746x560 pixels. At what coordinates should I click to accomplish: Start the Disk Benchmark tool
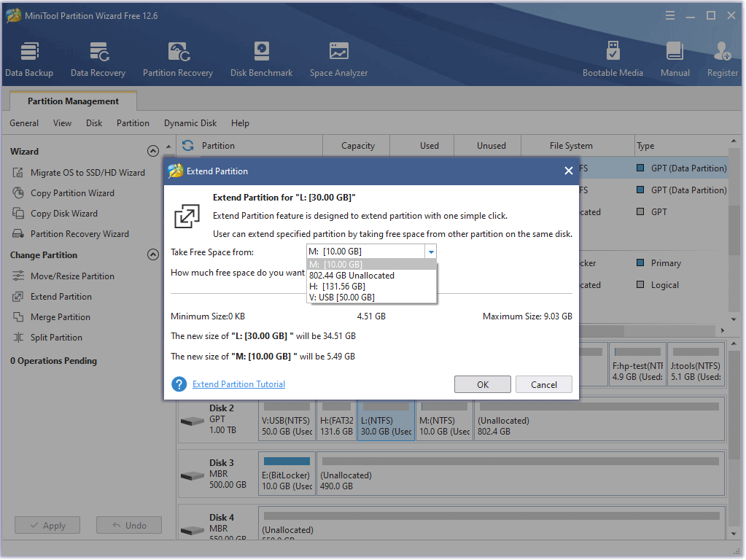point(261,59)
